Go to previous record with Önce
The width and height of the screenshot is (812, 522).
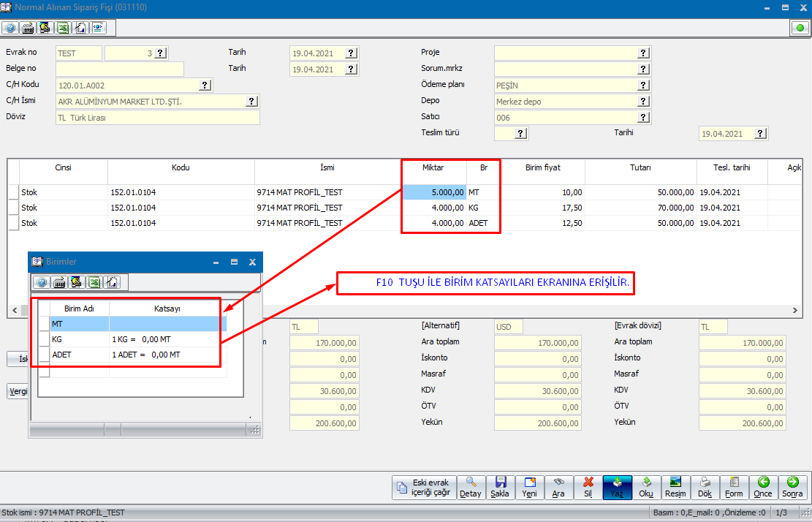click(763, 488)
